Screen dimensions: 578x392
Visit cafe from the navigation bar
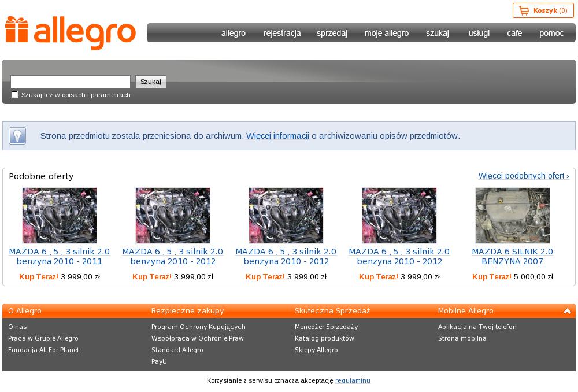(514, 33)
